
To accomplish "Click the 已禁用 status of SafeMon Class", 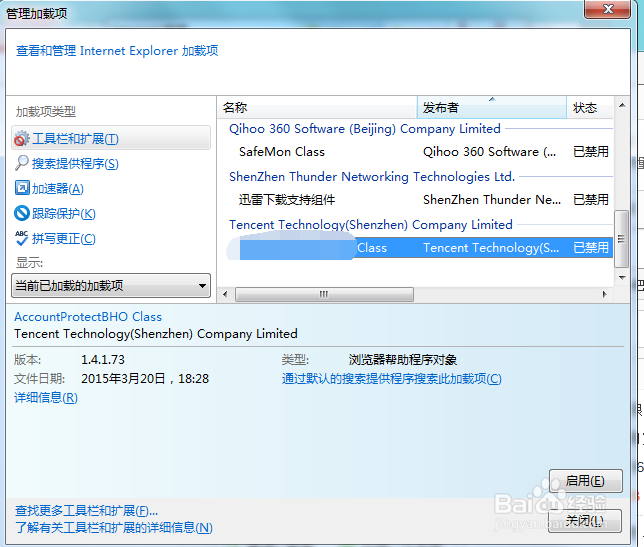I will pyautogui.click(x=591, y=152).
